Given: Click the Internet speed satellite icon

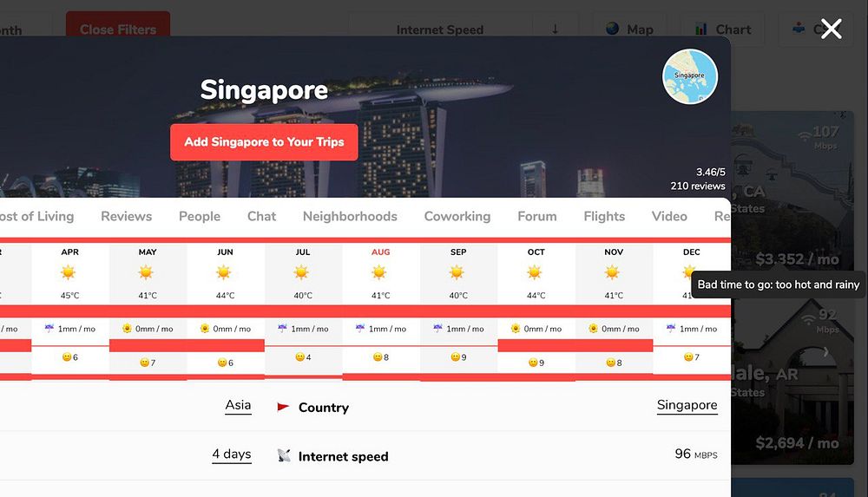Looking at the screenshot, I should [284, 455].
